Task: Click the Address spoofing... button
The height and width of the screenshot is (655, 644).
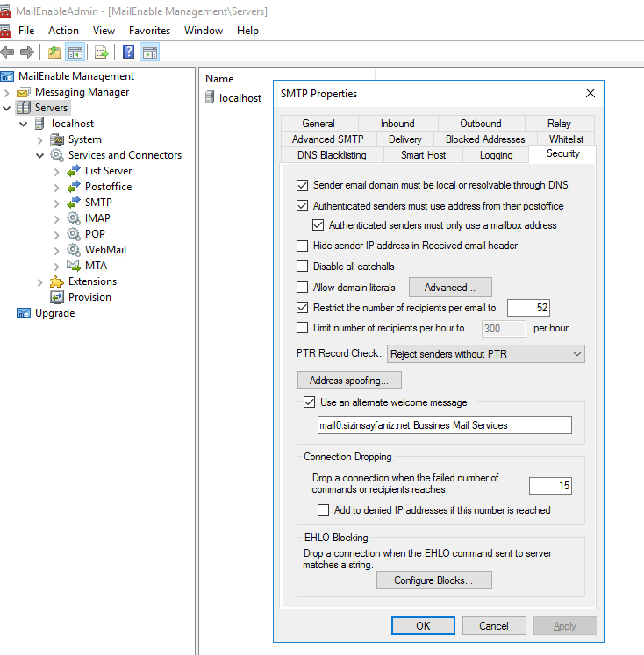Action: point(349,381)
